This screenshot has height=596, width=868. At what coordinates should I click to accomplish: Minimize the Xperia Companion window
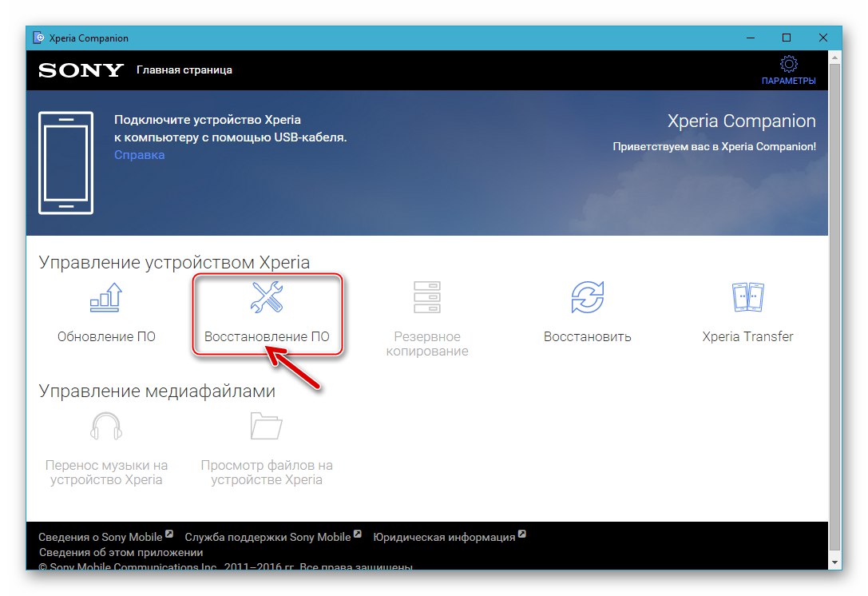(751, 38)
